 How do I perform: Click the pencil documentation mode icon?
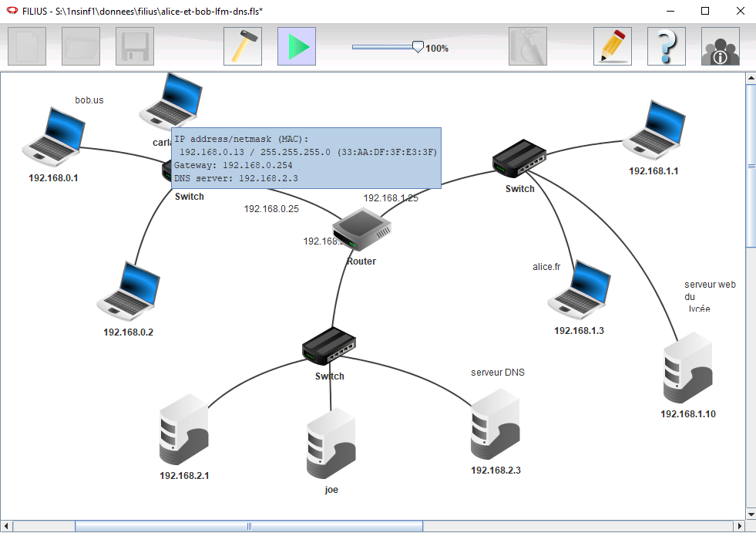tap(613, 46)
